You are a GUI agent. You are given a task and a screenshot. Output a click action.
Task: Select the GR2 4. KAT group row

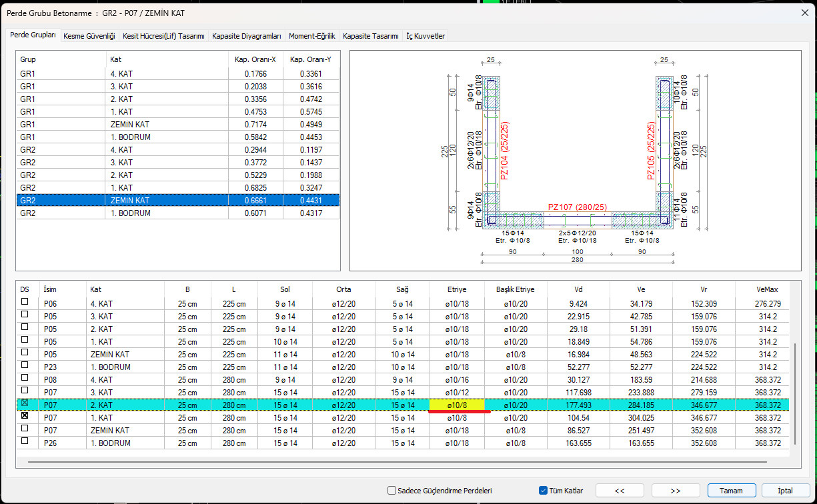pos(178,150)
